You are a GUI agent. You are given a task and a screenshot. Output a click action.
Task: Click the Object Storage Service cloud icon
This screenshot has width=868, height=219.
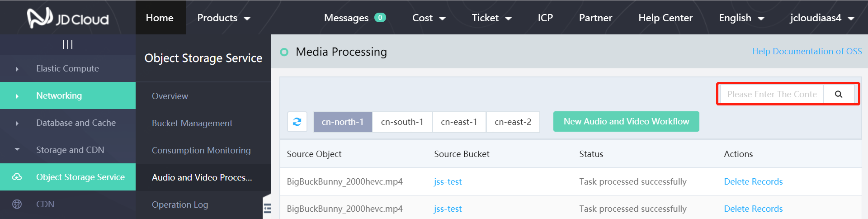coord(17,177)
